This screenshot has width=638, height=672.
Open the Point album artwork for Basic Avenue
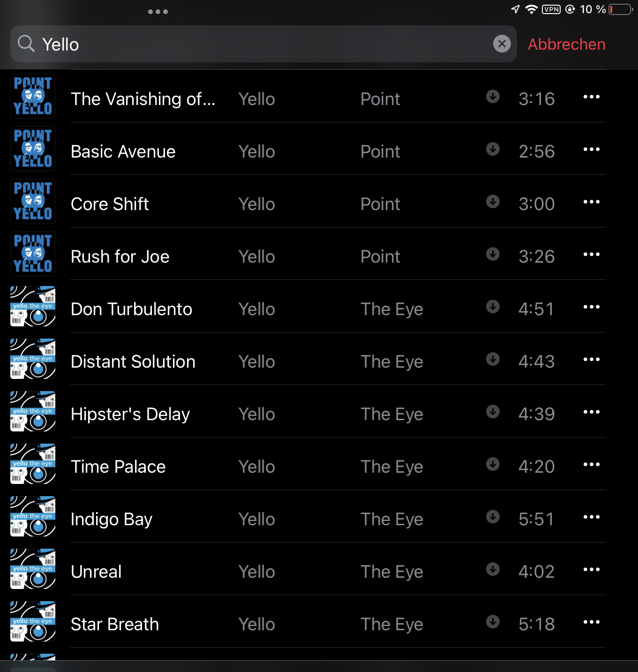pos(33,149)
